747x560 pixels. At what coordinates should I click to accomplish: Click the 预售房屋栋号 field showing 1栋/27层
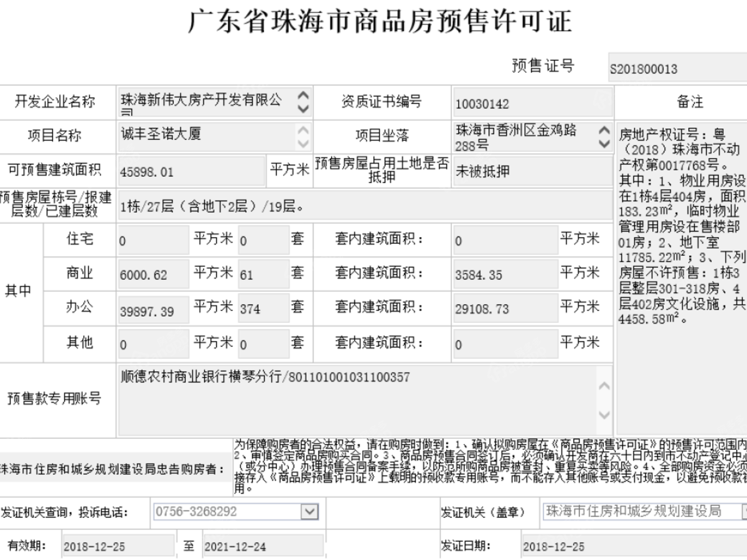pyautogui.click(x=365, y=206)
